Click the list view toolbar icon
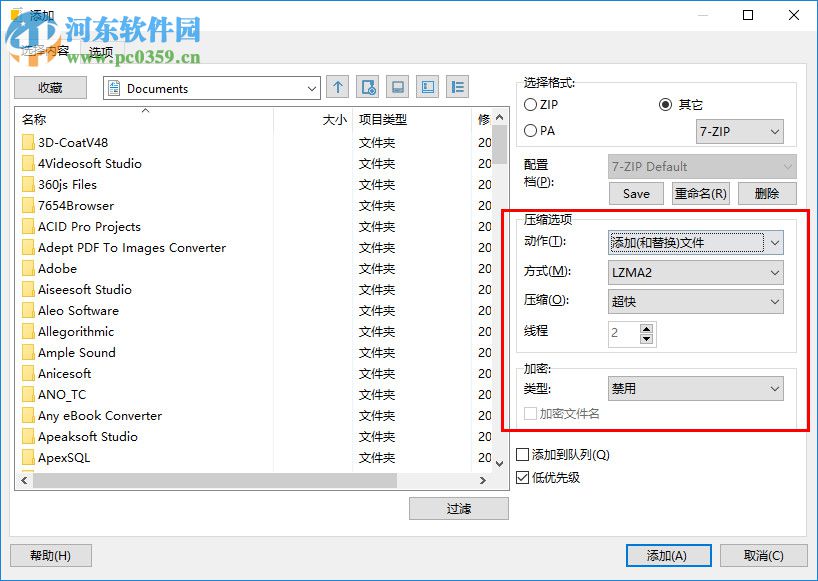 pos(457,87)
